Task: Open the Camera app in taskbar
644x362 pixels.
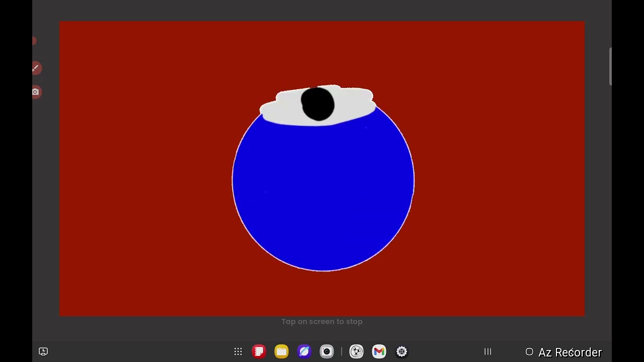Action: [327, 351]
